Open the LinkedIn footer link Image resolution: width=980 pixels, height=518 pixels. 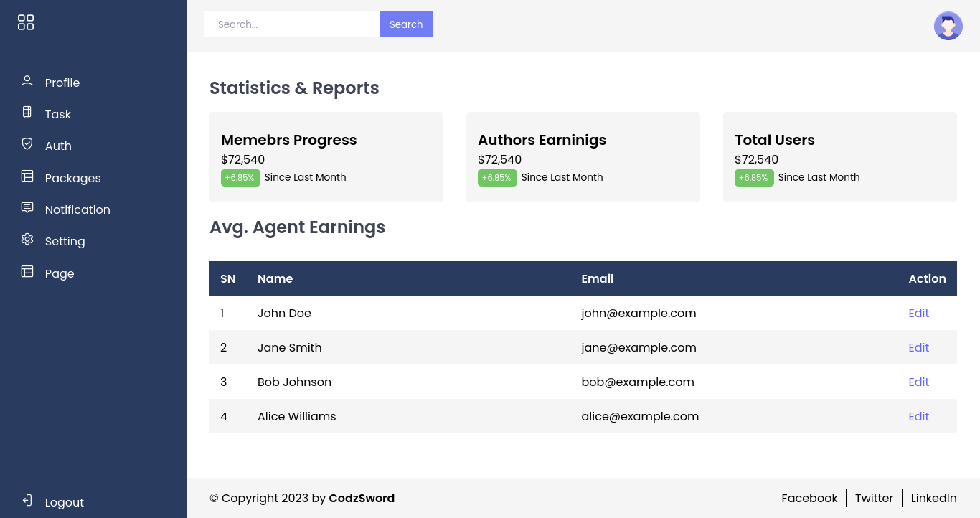(933, 498)
